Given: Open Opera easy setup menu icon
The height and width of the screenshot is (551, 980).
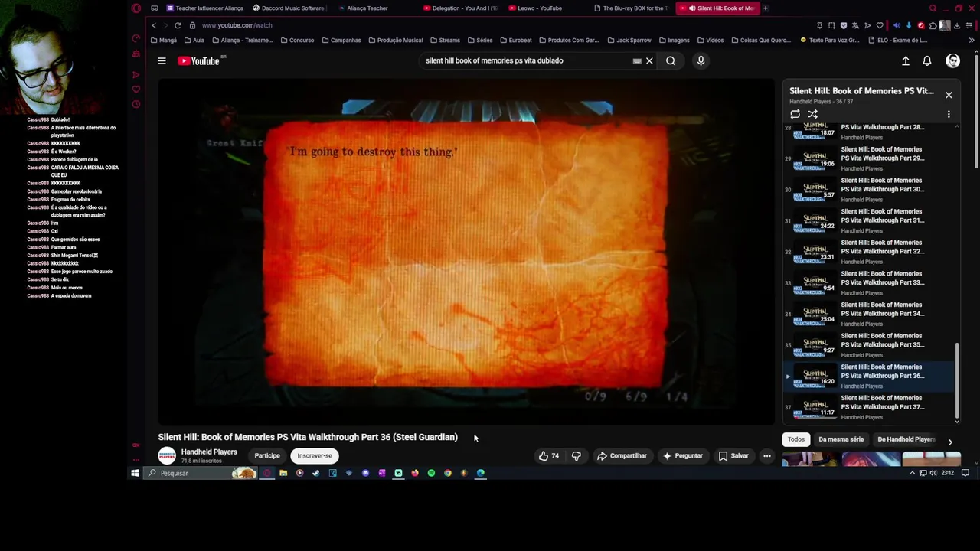Looking at the screenshot, I should point(969,25).
